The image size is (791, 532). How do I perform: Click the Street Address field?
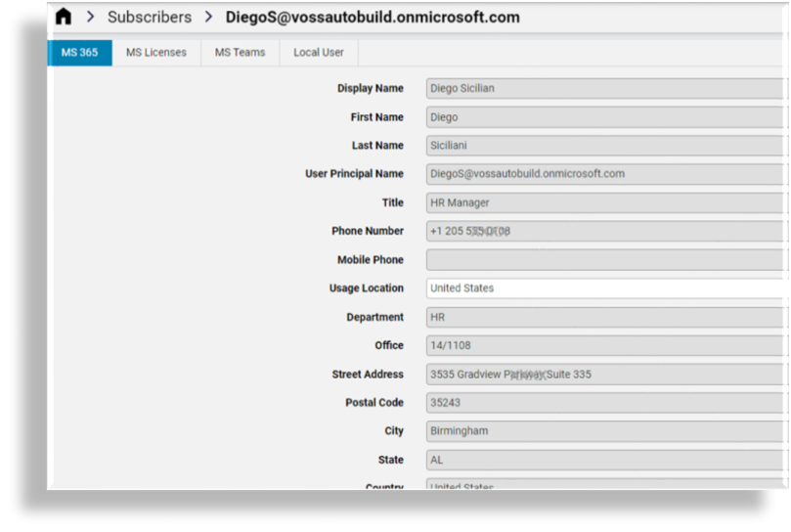click(605, 375)
